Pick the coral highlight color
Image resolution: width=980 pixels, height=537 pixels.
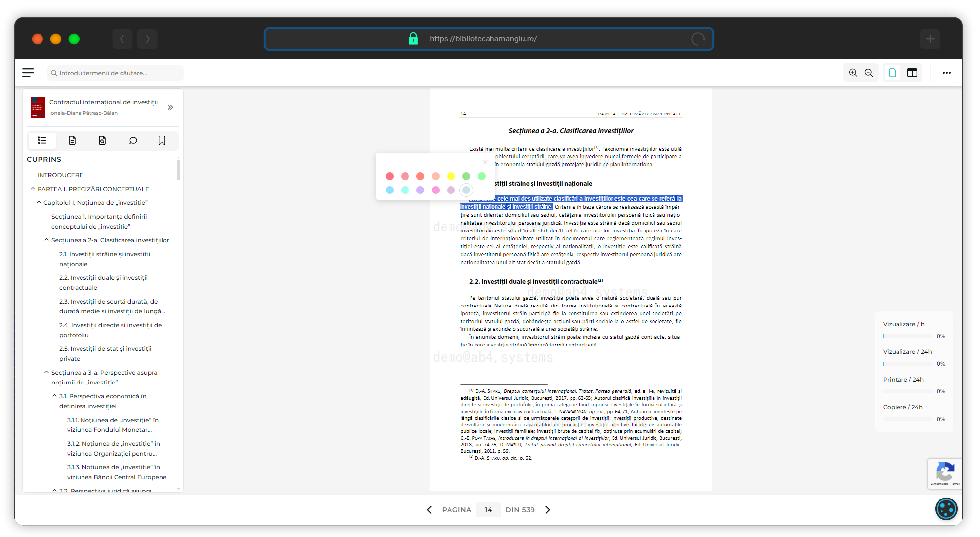point(420,176)
